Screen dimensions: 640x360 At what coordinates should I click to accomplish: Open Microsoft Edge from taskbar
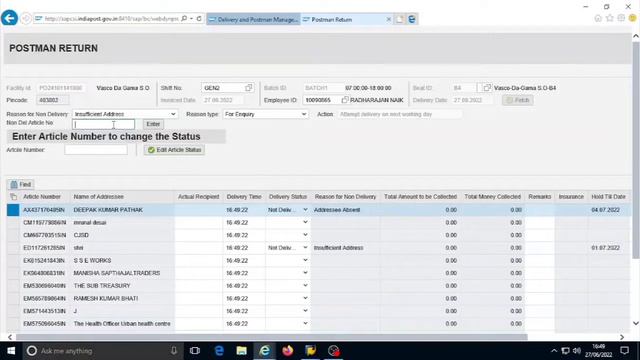[x=219, y=351]
